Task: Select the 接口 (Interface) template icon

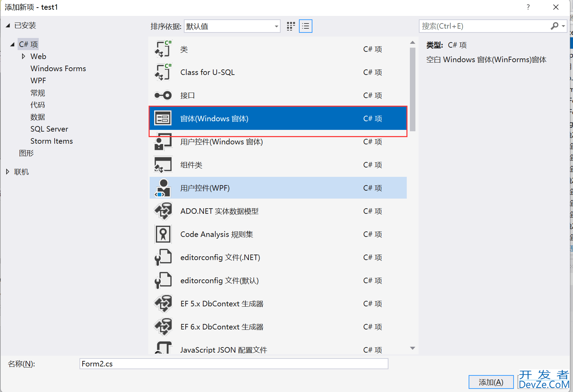Action: [x=163, y=95]
